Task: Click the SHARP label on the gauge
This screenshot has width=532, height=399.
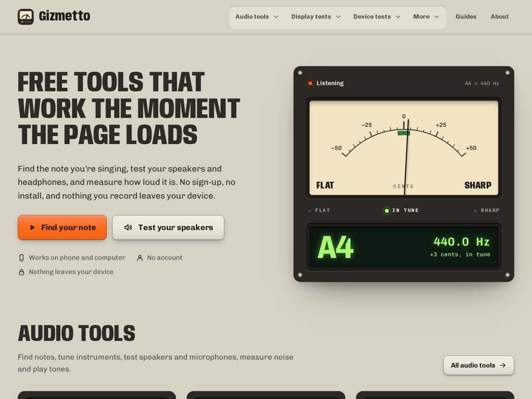Action: (478, 185)
